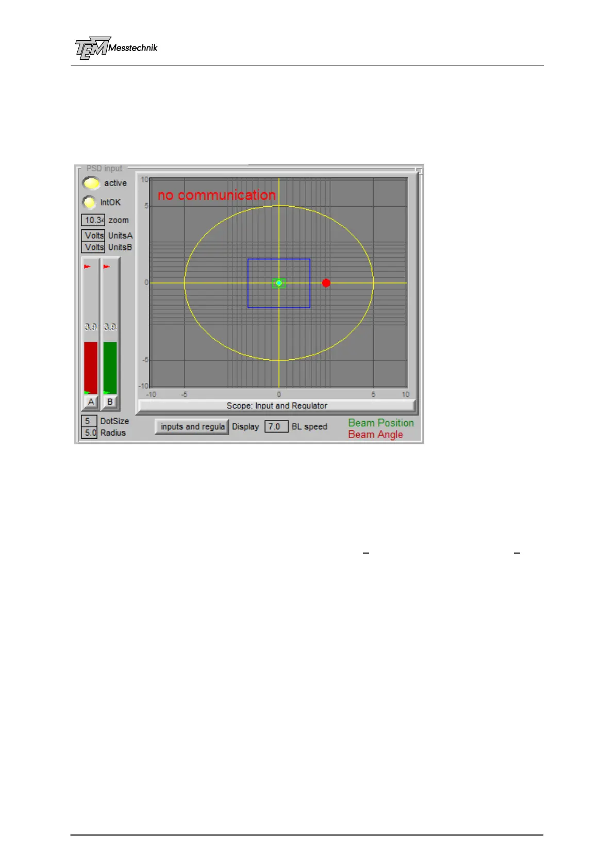The width and height of the screenshot is (614, 868).
Task: Open the UnitsB Volts selector
Action: click(93, 247)
